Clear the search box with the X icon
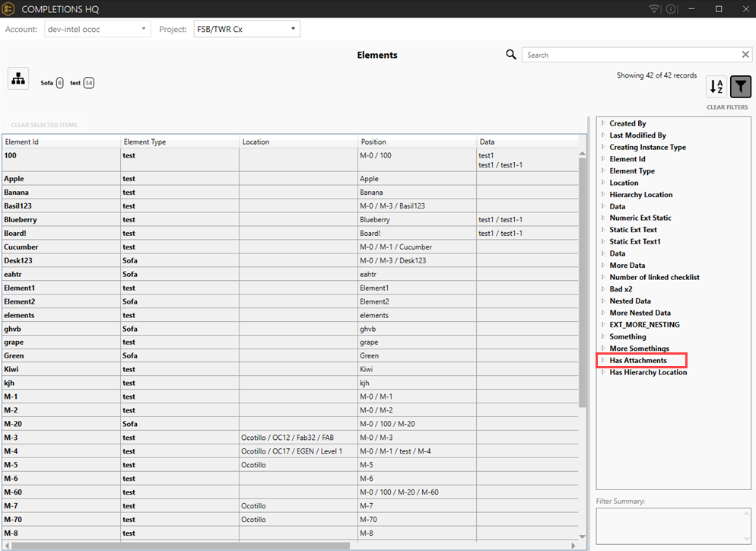This screenshot has width=756, height=551. (745, 55)
